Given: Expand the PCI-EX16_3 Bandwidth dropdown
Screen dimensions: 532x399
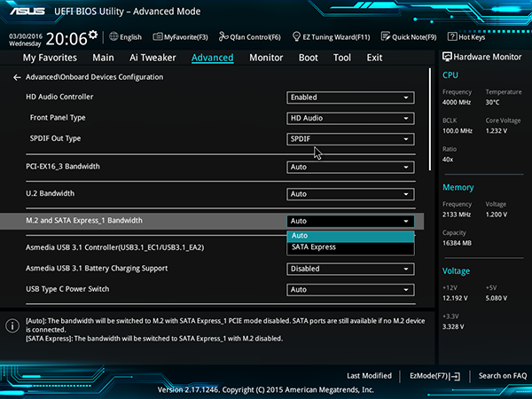Looking at the screenshot, I should [350, 167].
